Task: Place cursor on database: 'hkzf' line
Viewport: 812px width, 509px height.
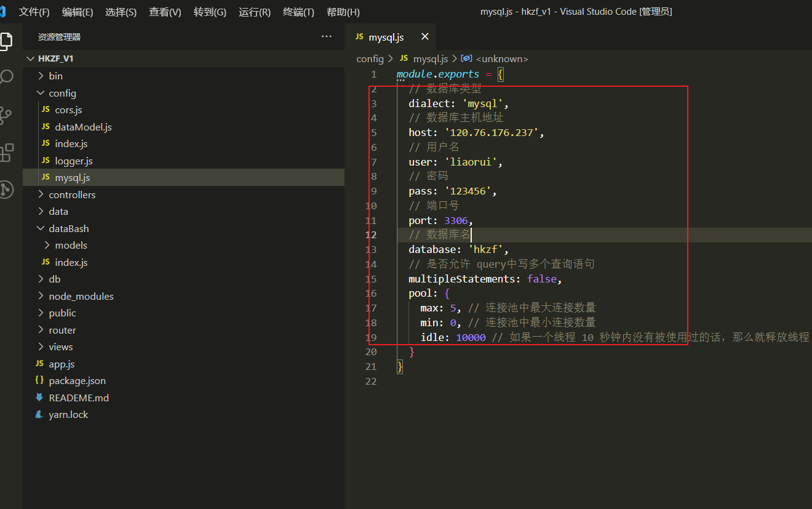Action: point(459,249)
